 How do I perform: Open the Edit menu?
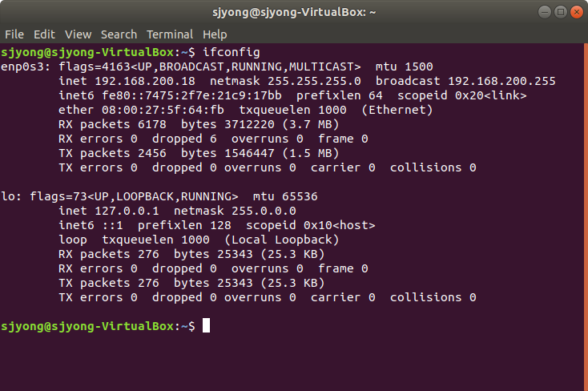(44, 34)
